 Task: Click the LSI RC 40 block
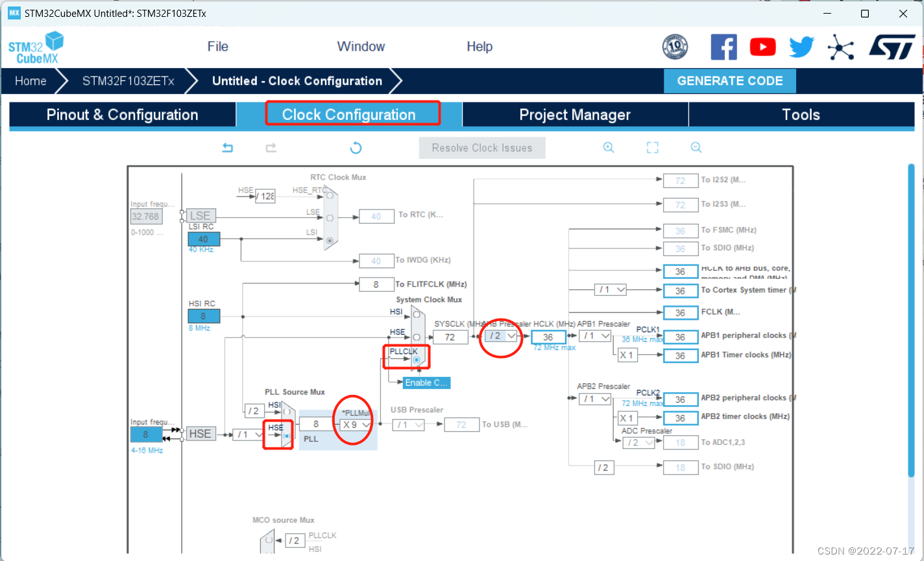204,239
